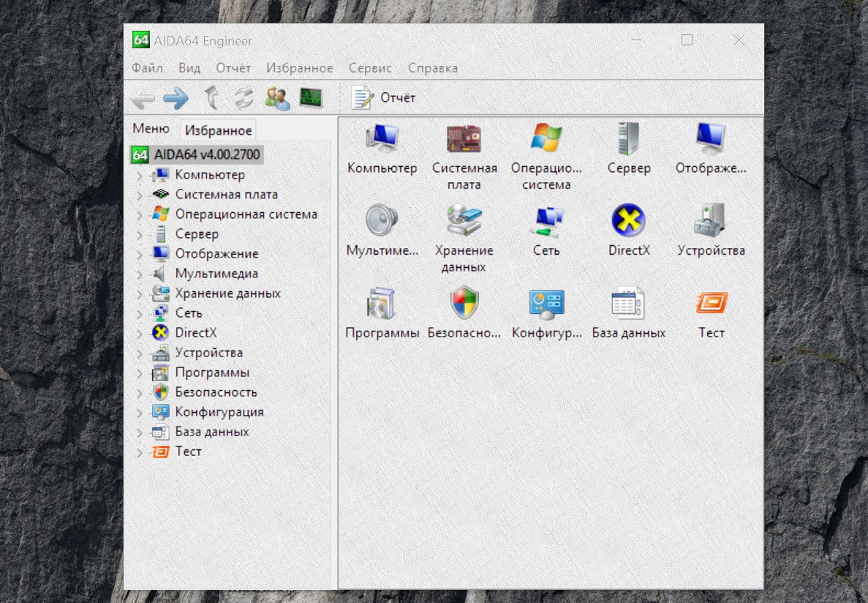Viewport: 868px width, 603px height.
Task: Open the Программы icon in the main pane
Action: 382,303
